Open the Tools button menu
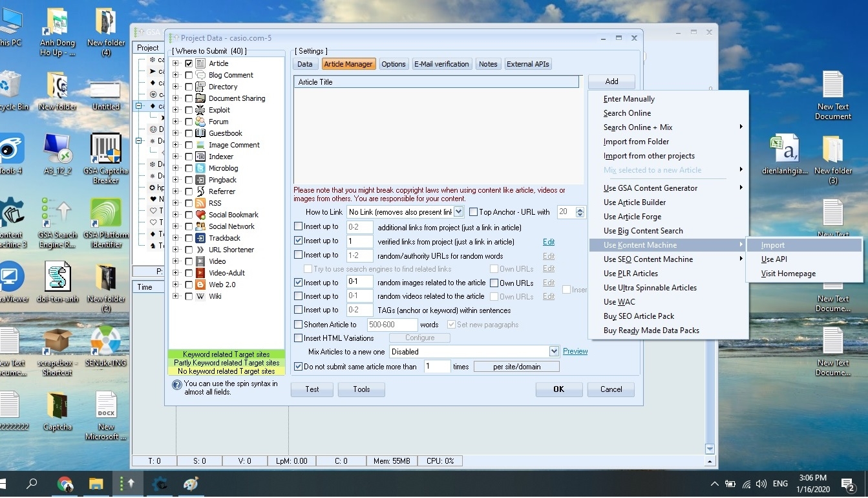Image resolution: width=868 pixels, height=498 pixels. 362,389
